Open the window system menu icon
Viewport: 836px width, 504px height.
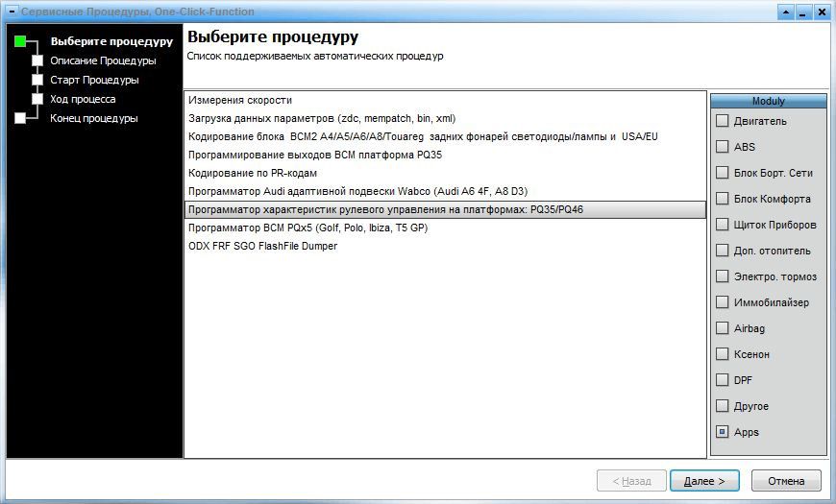12,12
